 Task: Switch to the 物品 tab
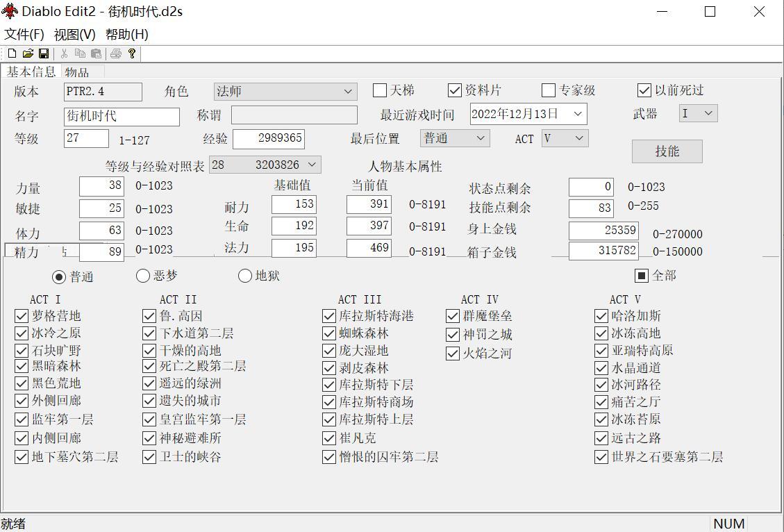[x=77, y=72]
